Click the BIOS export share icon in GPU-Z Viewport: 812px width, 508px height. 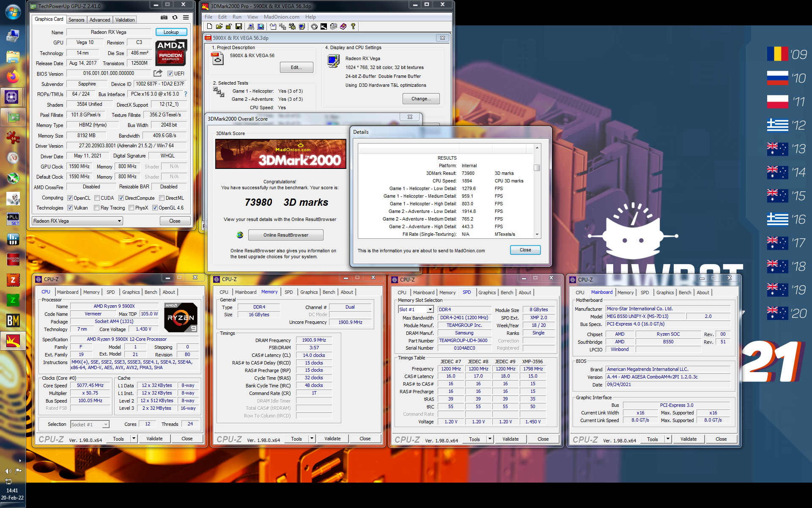tap(158, 73)
